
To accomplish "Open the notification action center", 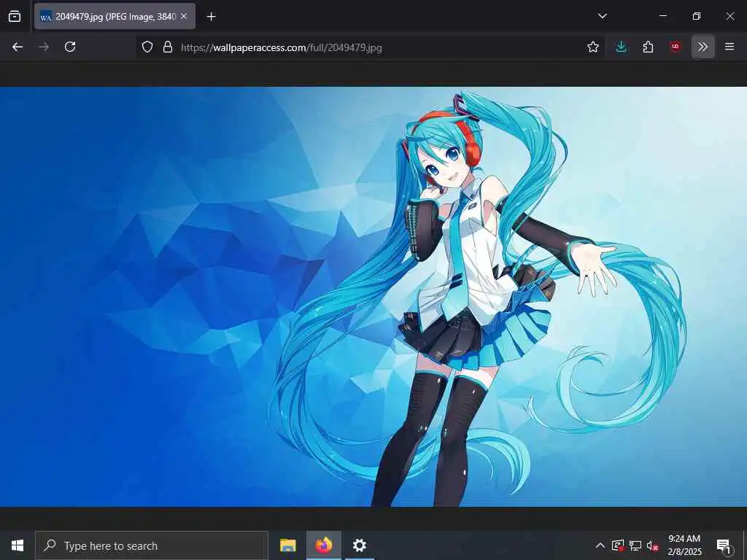I will tap(724, 545).
